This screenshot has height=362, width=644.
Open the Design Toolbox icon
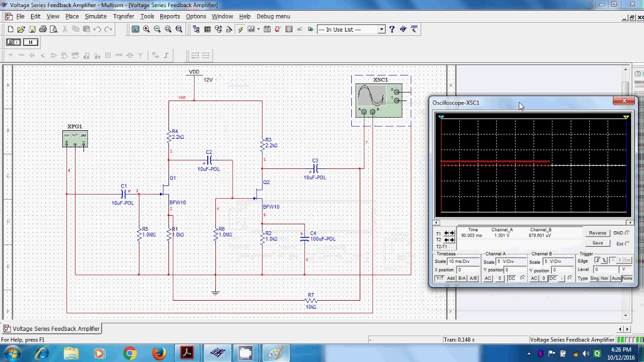(x=196, y=30)
